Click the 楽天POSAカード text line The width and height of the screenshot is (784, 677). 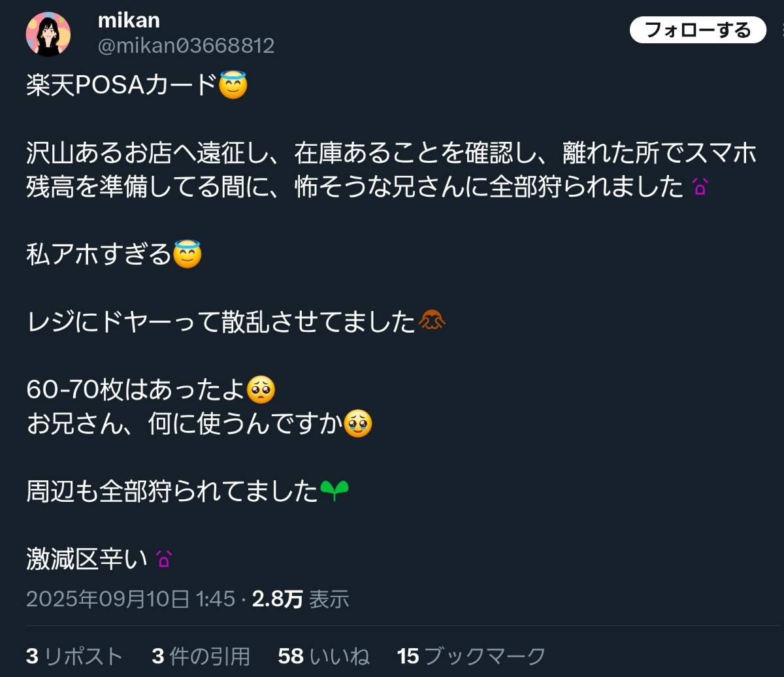(x=121, y=85)
